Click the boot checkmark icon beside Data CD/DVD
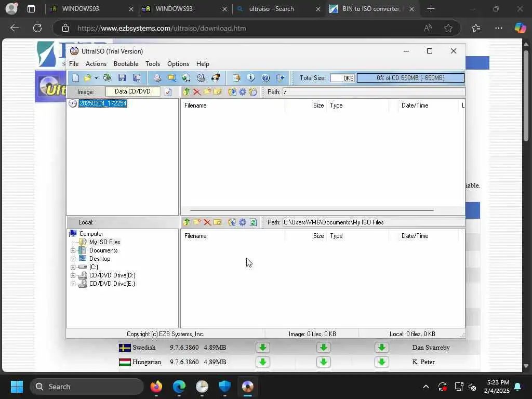The width and height of the screenshot is (532, 399). pos(168,92)
